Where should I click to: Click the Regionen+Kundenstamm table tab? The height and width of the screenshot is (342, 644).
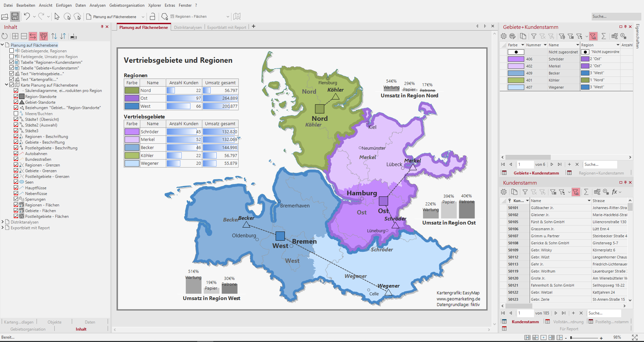tap(601, 173)
